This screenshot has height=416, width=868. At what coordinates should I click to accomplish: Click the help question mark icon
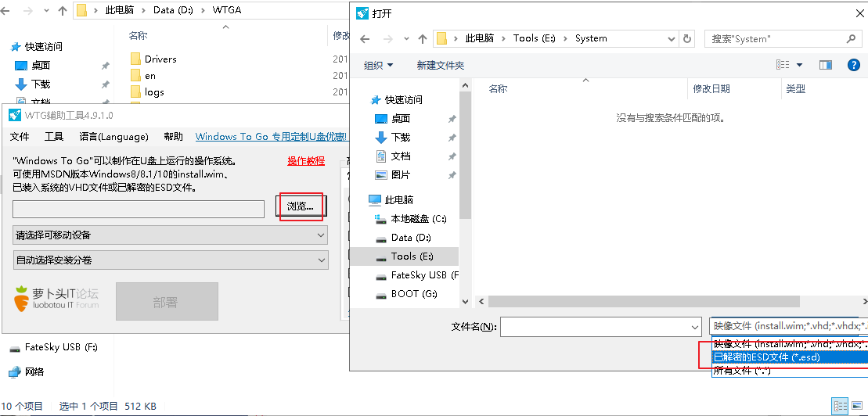pyautogui.click(x=854, y=65)
